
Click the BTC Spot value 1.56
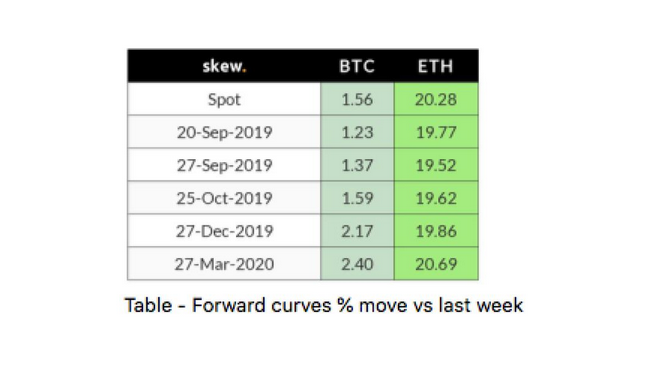coord(357,99)
